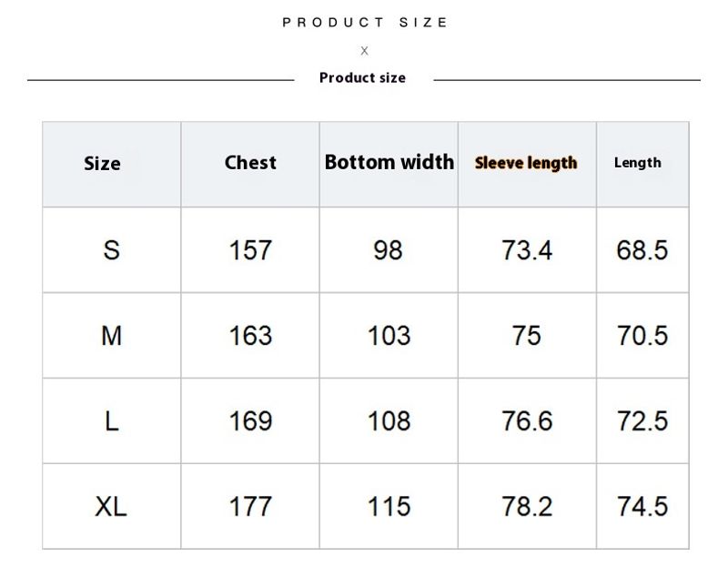The width and height of the screenshot is (728, 567).
Task: Select the XL size row label
Action: [x=111, y=507]
